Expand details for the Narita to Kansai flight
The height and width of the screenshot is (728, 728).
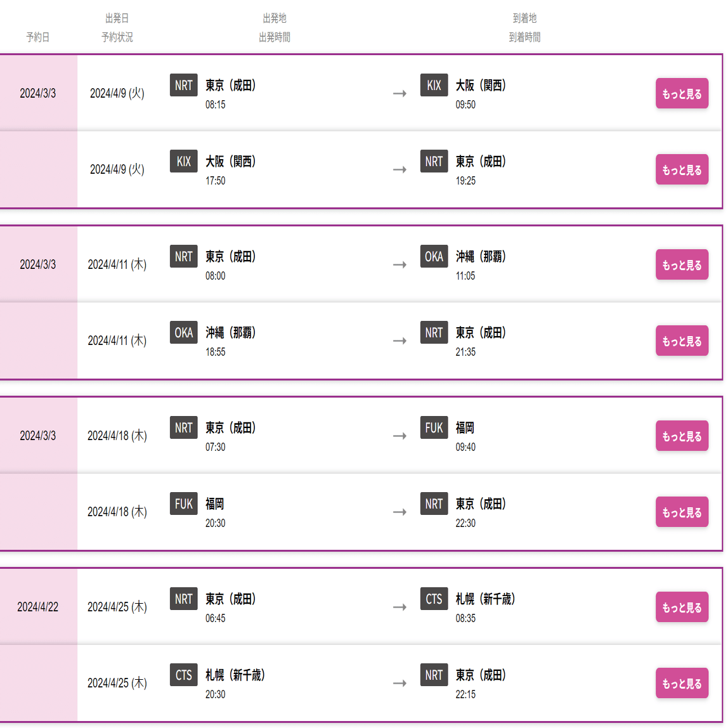[682, 94]
